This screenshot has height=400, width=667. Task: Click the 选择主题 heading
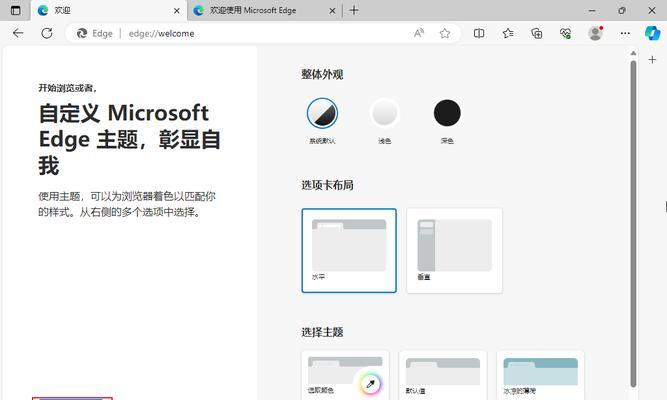point(322,332)
